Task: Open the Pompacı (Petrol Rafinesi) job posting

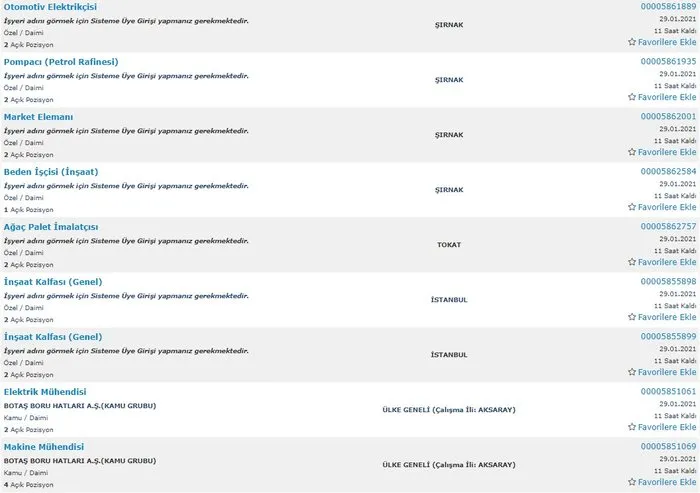Action: [61, 62]
